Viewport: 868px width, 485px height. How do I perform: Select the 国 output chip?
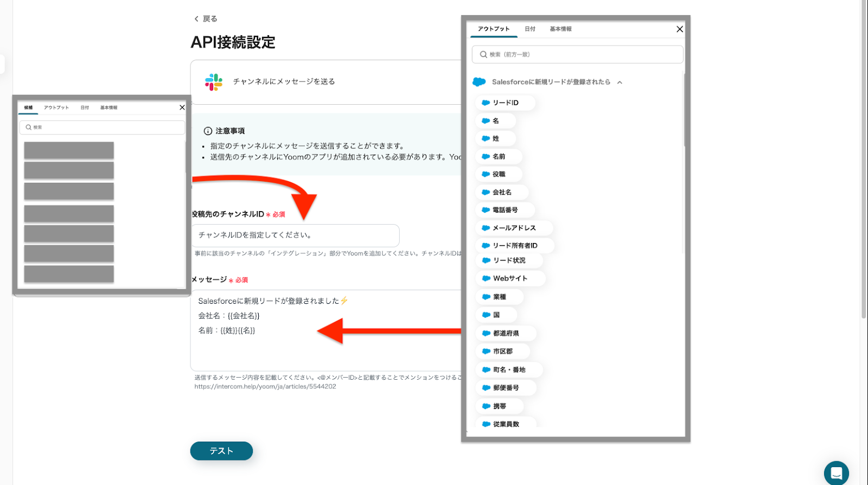[x=496, y=315]
